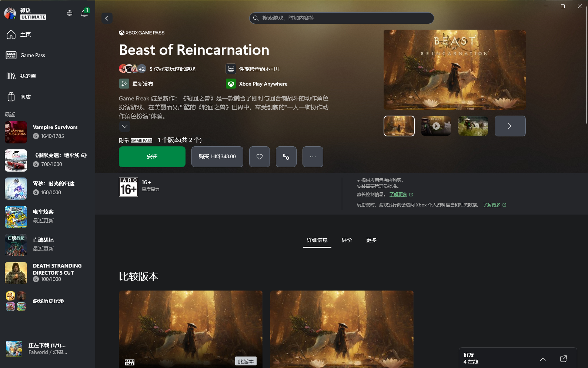This screenshot has height=368, width=588.
Task: Switch to the 更多 tab
Action: click(371, 241)
